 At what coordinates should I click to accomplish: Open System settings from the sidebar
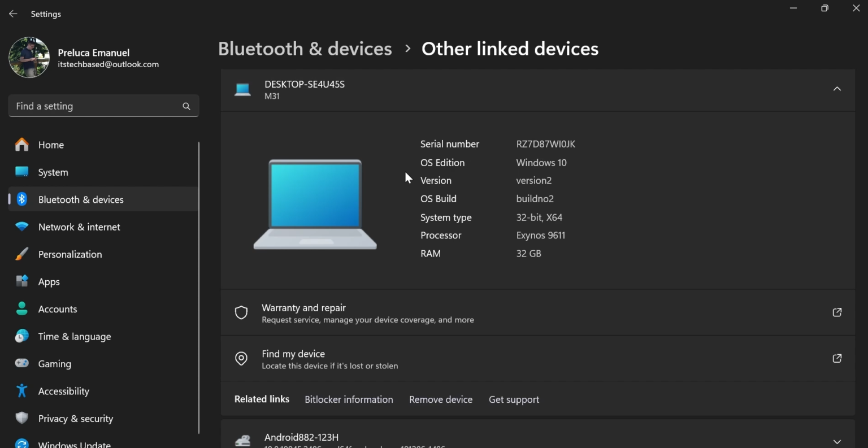point(103,172)
